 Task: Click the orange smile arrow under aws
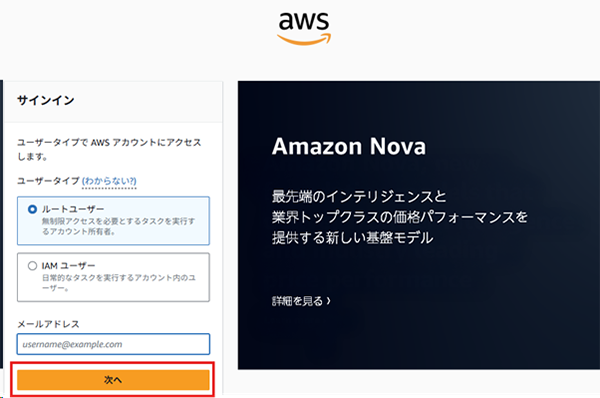point(304,39)
